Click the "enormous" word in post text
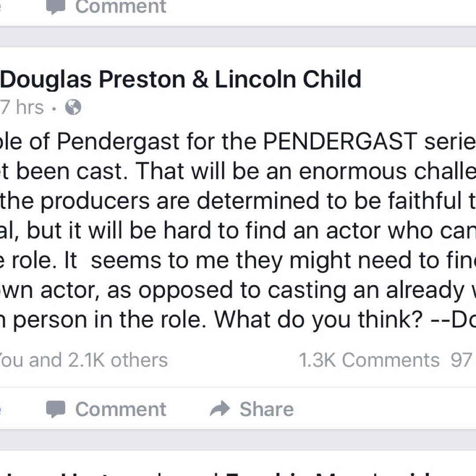The width and height of the screenshot is (476, 476). tap(353, 171)
